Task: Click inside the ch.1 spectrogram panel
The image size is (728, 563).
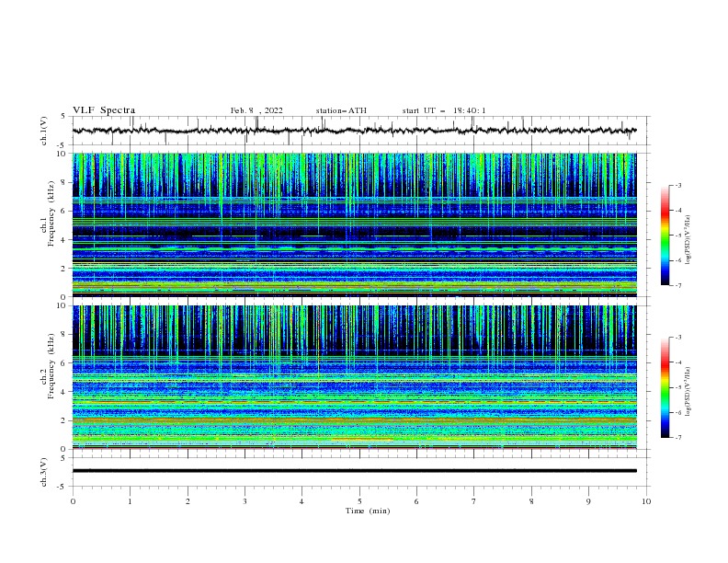Action: [x=354, y=224]
